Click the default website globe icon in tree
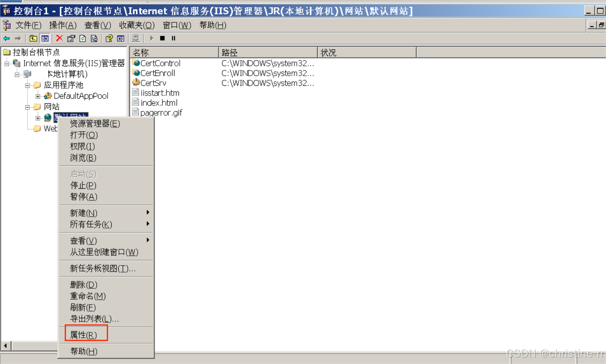The height and width of the screenshot is (364, 606). (x=48, y=117)
